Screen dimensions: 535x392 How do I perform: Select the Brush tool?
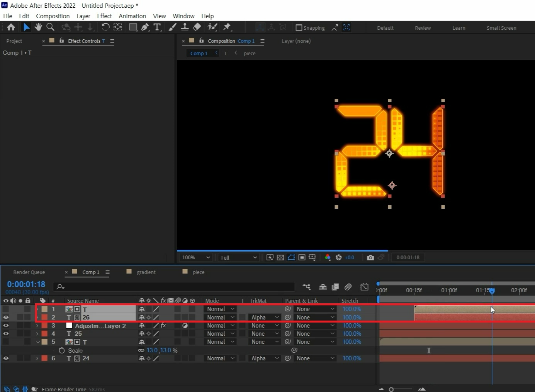(173, 27)
